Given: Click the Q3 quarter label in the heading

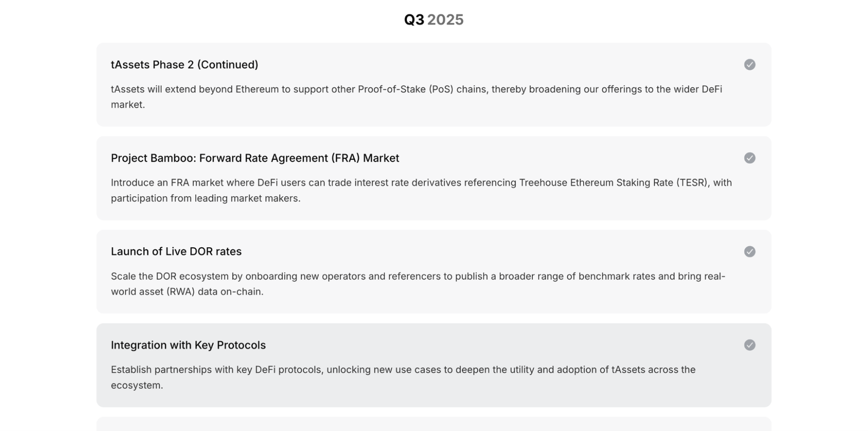Looking at the screenshot, I should pos(414,20).
